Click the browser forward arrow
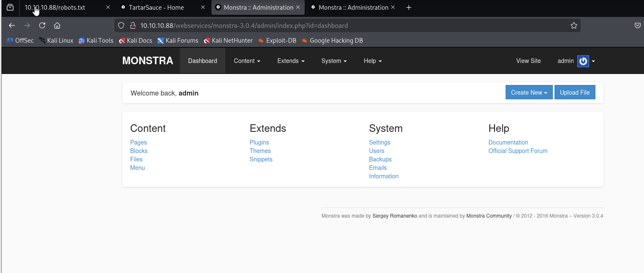The height and width of the screenshot is (273, 644). pyautogui.click(x=27, y=25)
